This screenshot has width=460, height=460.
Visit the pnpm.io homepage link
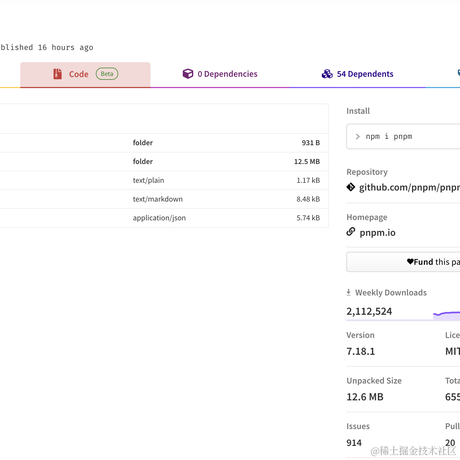pos(377,233)
